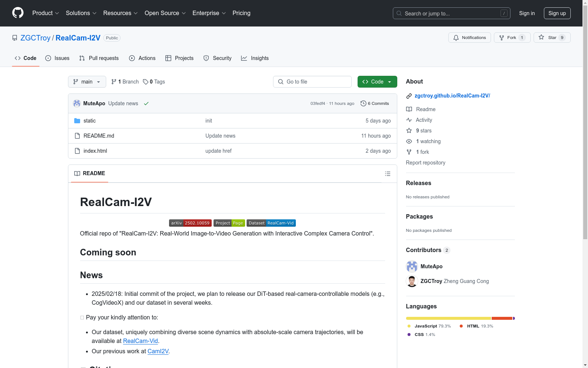Click the 1 watching link
Image resolution: width=588 pixels, height=368 pixels.
coord(429,141)
